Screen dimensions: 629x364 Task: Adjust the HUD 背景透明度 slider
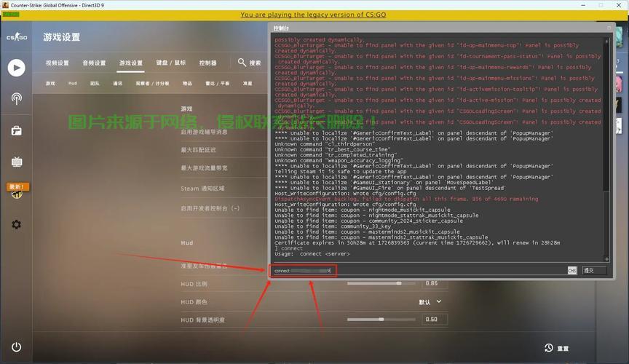(381, 320)
